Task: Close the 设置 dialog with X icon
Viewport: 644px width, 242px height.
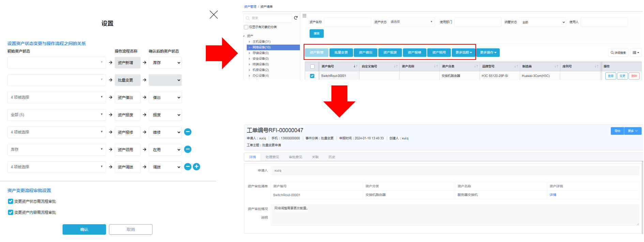Action: (x=214, y=15)
